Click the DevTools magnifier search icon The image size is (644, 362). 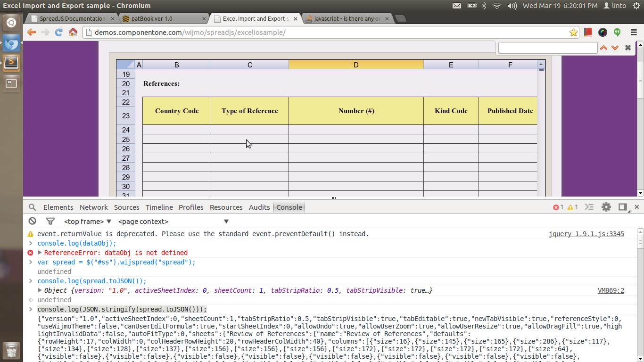point(32,207)
